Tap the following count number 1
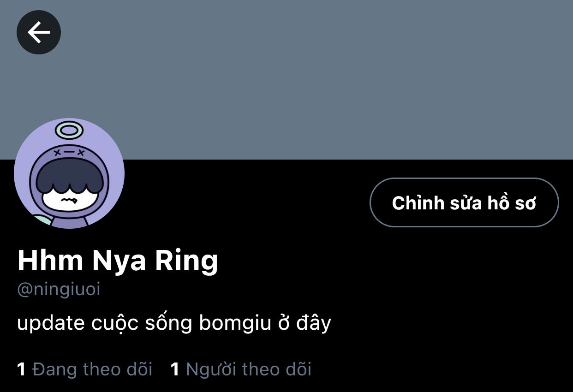 click(21, 369)
